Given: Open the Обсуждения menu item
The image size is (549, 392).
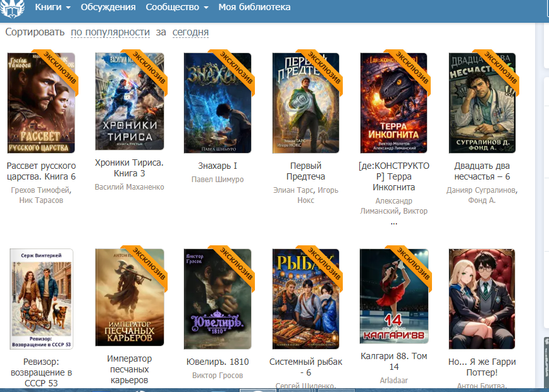Looking at the screenshot, I should 108,7.
